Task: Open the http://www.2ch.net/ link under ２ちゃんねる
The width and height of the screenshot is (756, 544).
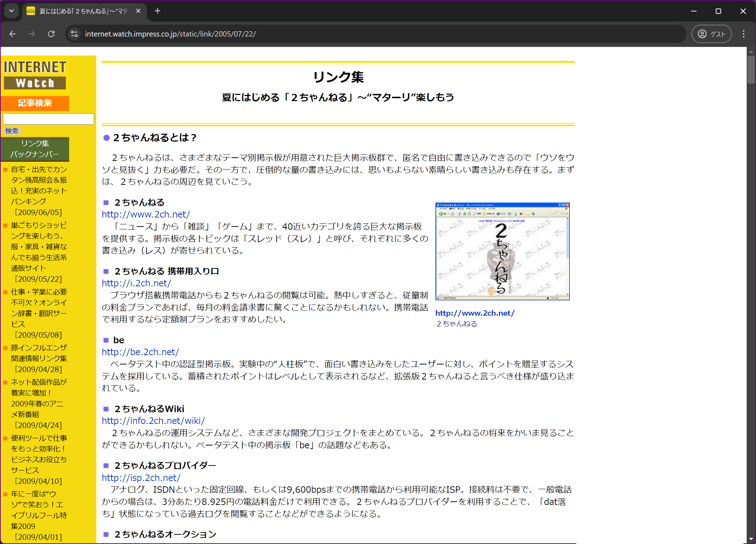Action: pos(146,214)
